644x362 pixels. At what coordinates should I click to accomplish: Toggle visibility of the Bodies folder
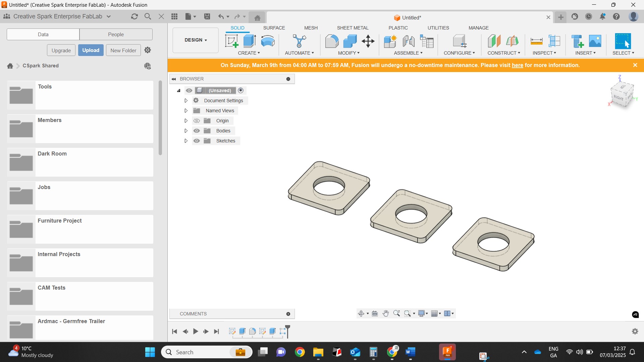(197, 131)
